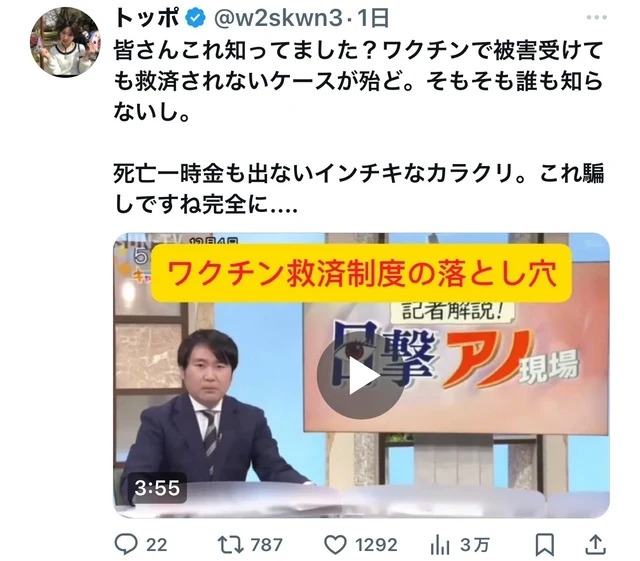Tap the retweet arrows icon
The width and height of the screenshot is (640, 561).
coord(230,545)
